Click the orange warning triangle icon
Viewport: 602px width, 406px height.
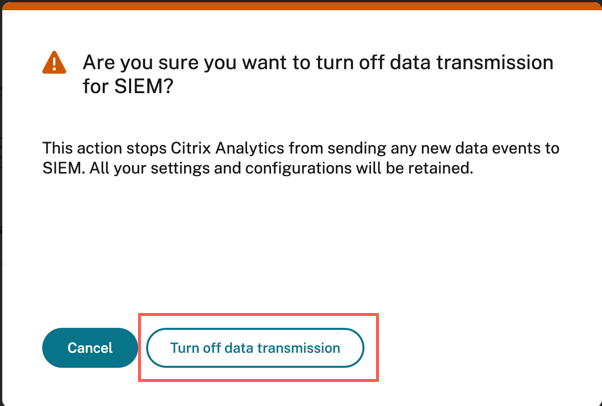[x=54, y=63]
